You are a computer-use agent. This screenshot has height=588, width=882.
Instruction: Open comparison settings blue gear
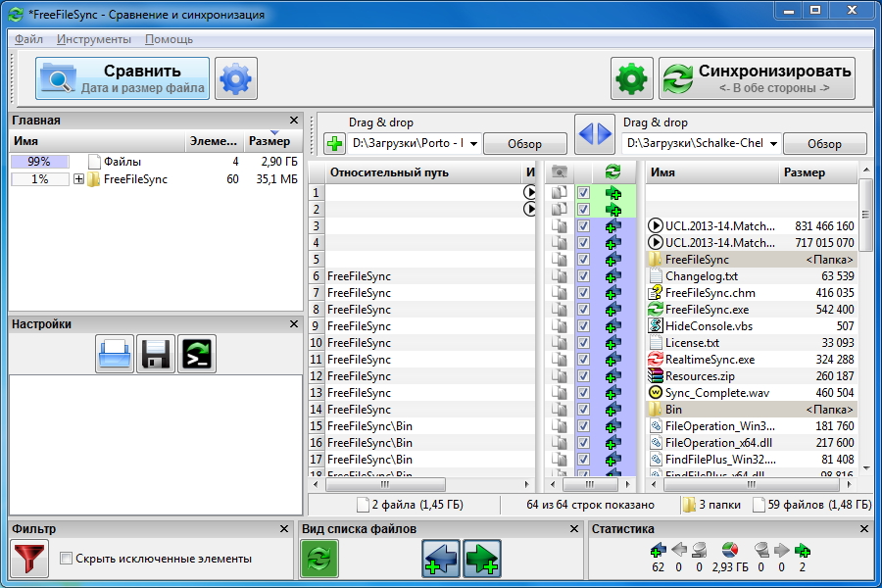[235, 78]
